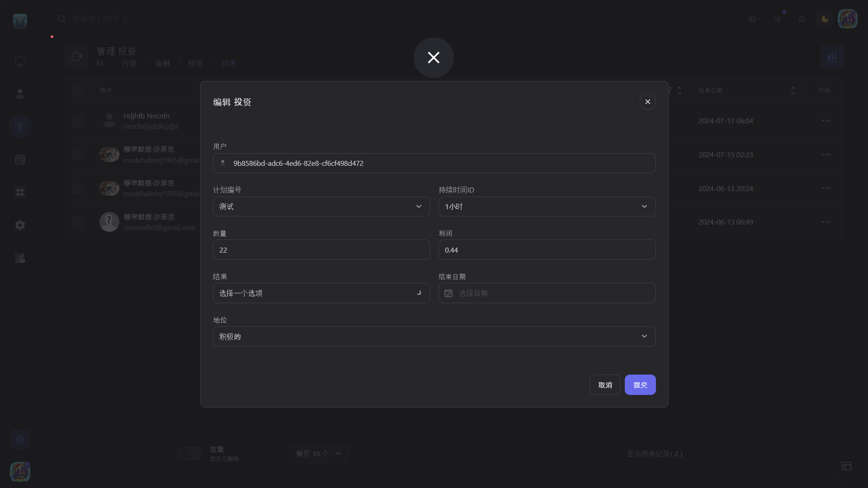Click the notification bell icon
Image resolution: width=868 pixels, height=488 pixels.
coord(802,19)
